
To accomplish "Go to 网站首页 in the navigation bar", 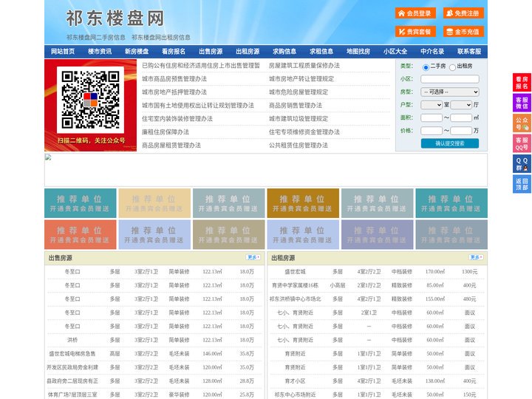I will coord(63,52).
